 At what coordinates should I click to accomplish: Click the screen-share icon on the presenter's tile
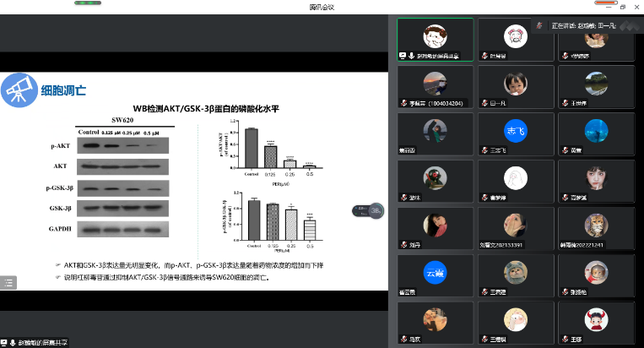coord(403,56)
